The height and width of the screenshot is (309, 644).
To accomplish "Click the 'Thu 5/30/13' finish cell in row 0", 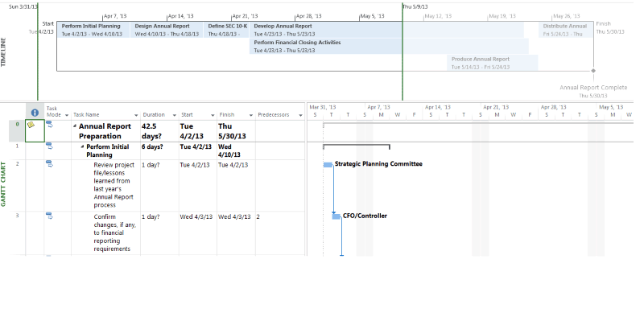I will point(236,131).
